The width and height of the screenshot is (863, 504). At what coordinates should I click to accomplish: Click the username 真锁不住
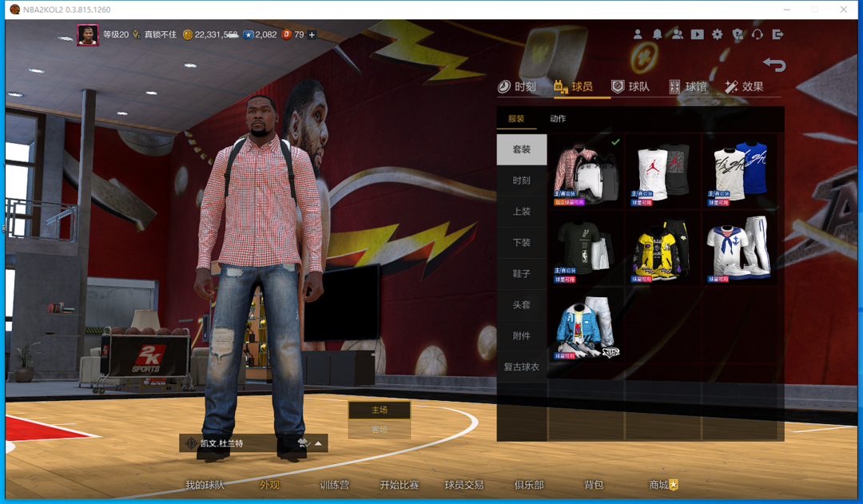160,34
